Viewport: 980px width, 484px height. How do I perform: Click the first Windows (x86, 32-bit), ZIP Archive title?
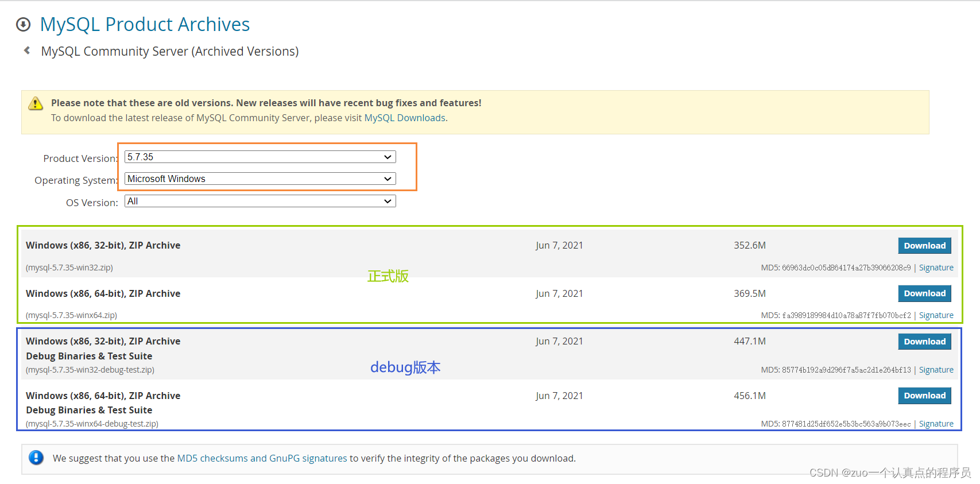point(103,245)
